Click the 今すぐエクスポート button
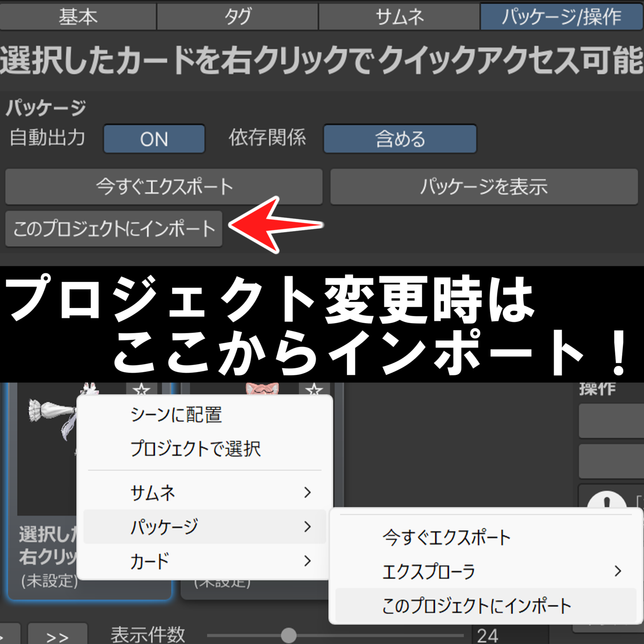This screenshot has height=644, width=644. pos(163,187)
